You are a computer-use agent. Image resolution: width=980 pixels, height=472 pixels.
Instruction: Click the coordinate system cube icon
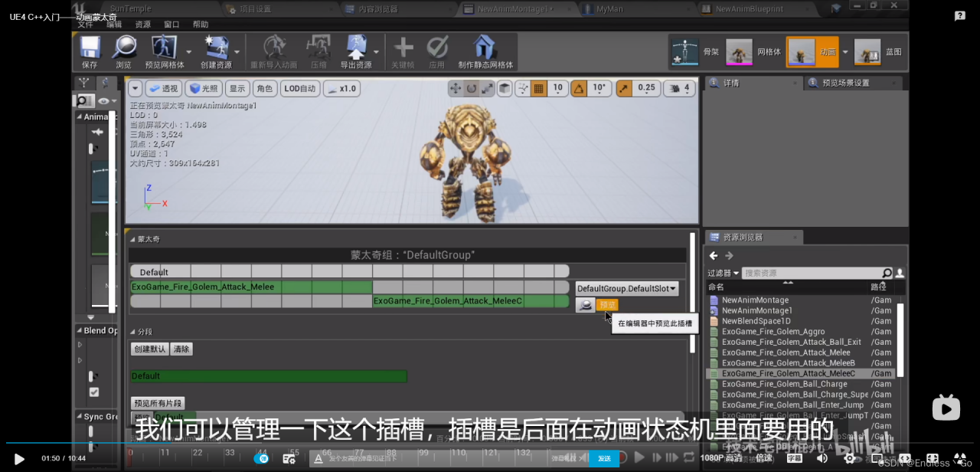[505, 89]
